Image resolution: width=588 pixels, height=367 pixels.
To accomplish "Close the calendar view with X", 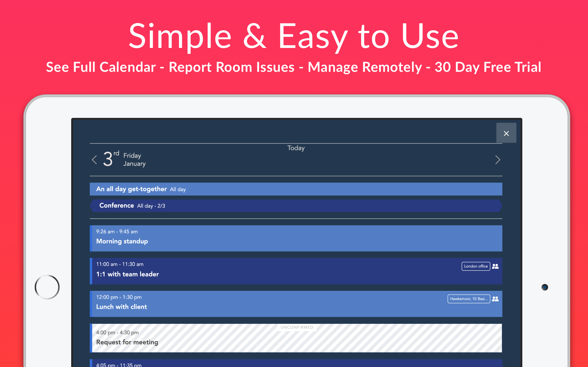I will (x=506, y=133).
